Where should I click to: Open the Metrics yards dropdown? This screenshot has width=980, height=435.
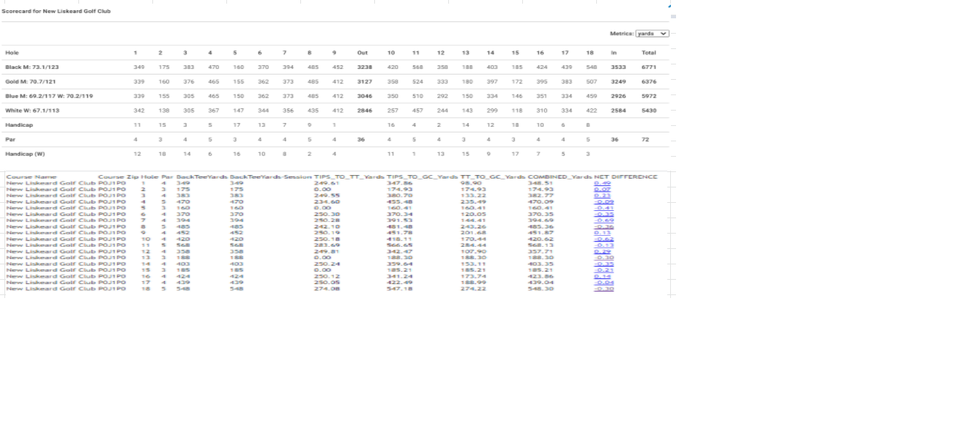click(x=652, y=34)
